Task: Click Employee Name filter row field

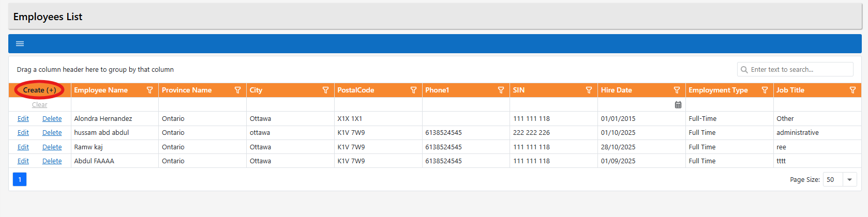Action: tap(115, 104)
